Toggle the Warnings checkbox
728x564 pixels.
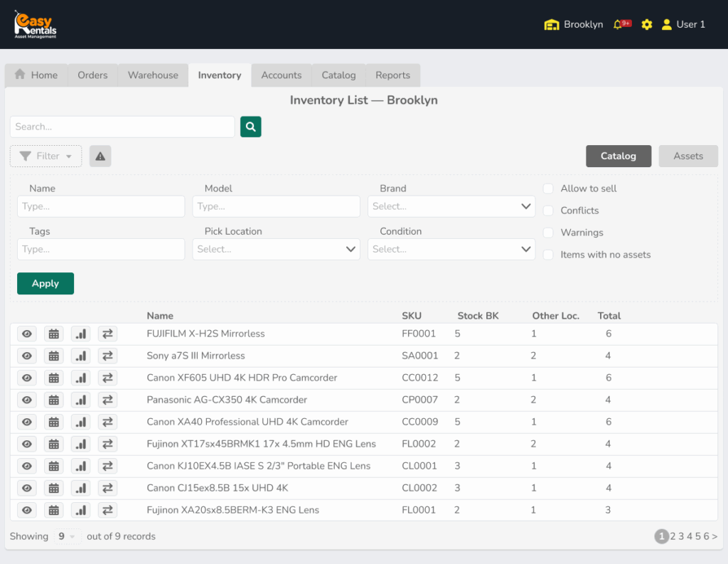tap(548, 233)
